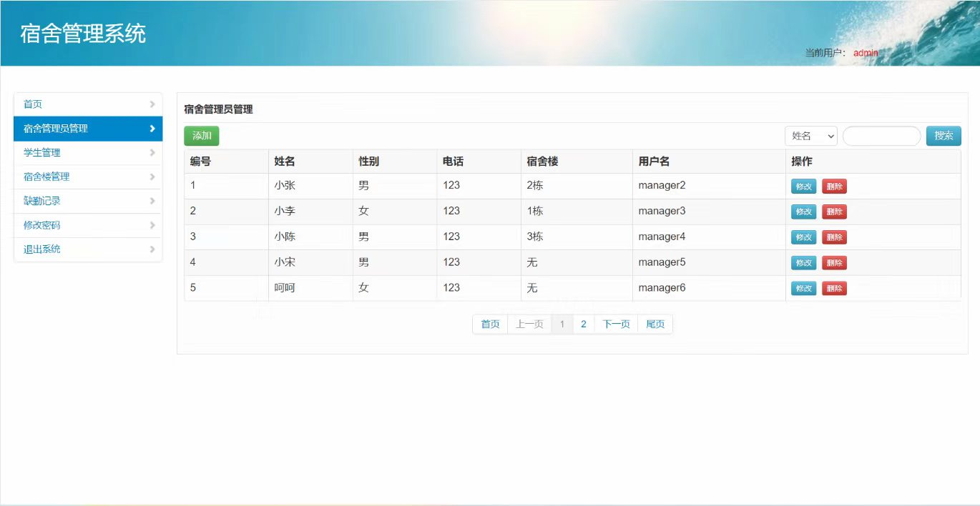
Task: Click 修改 for manager 呵呵
Action: click(x=803, y=289)
